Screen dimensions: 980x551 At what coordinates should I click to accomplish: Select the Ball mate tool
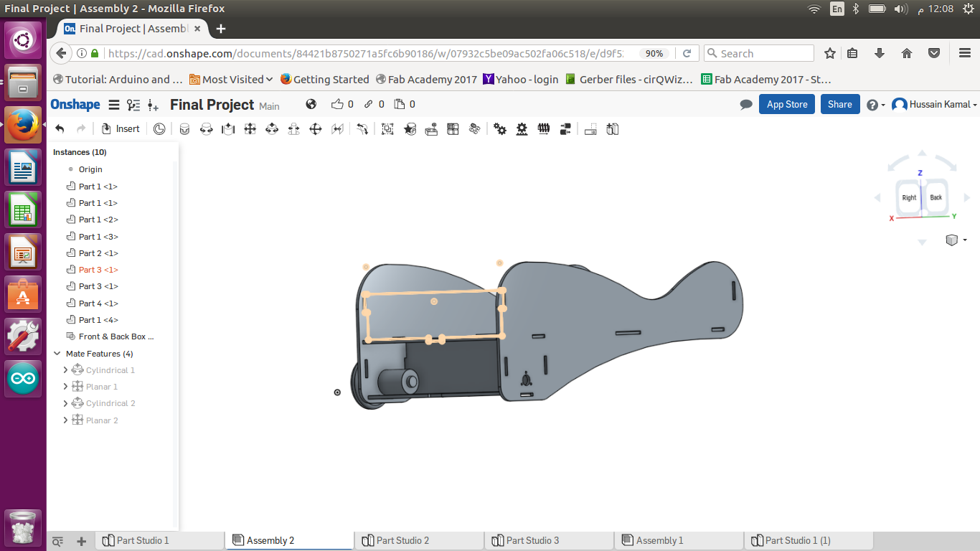[315, 129]
